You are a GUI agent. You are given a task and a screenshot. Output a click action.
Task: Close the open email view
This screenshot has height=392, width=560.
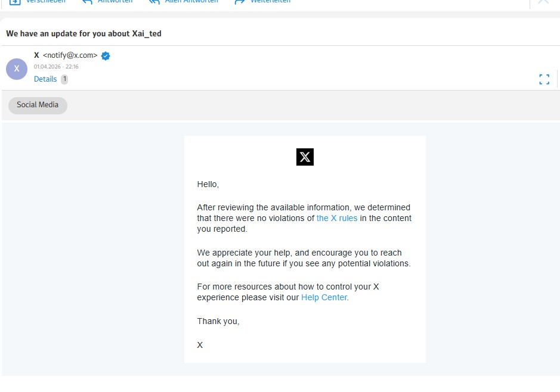coord(542,2)
